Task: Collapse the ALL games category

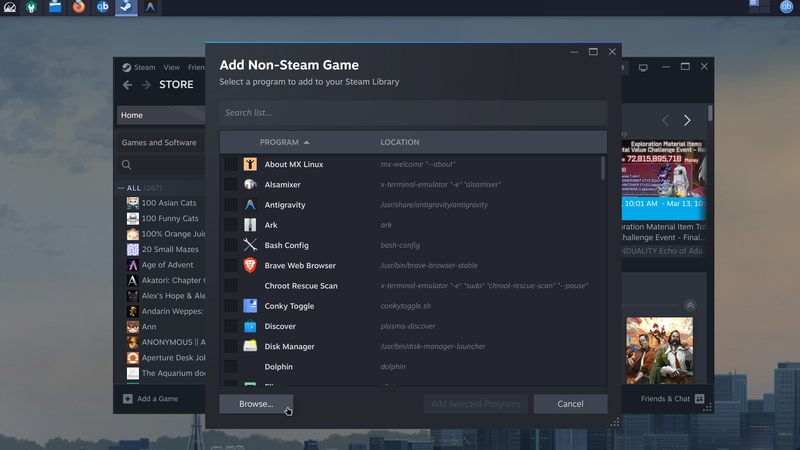Action: pos(121,188)
